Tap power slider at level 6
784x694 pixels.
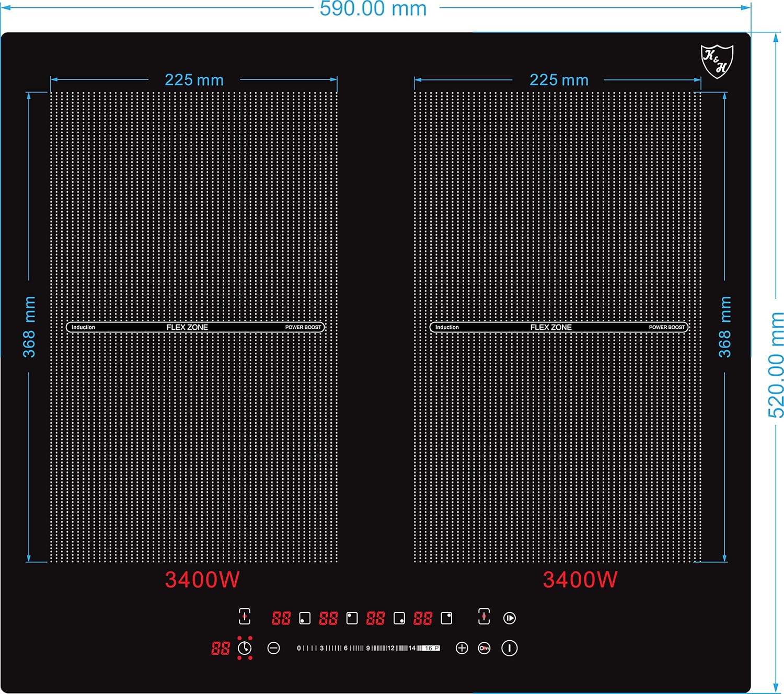pos(345,648)
